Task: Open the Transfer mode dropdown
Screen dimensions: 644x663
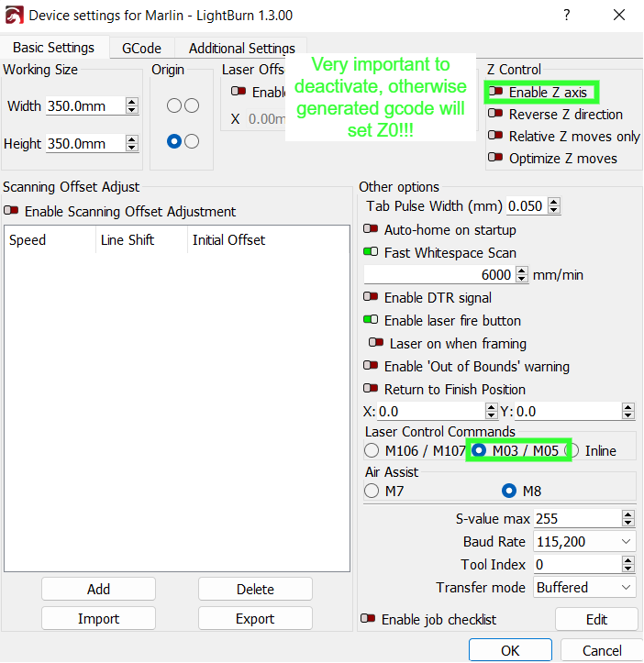Action: (584, 587)
